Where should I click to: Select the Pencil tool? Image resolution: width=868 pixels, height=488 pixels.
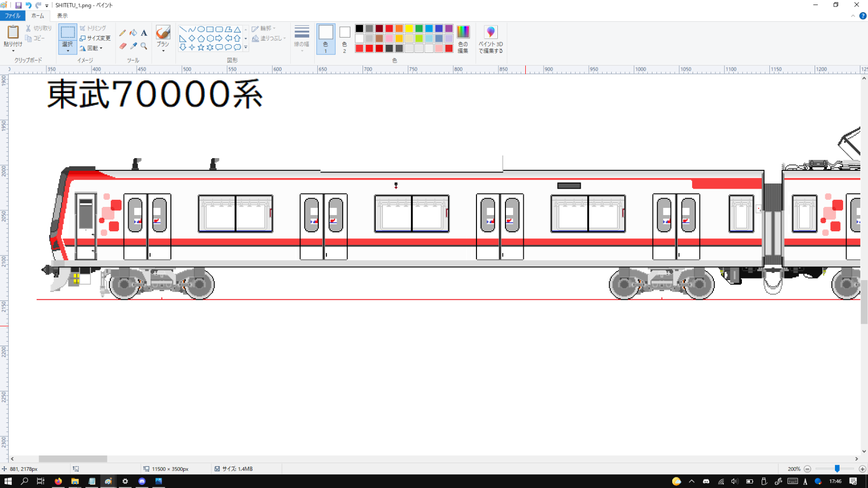123,33
